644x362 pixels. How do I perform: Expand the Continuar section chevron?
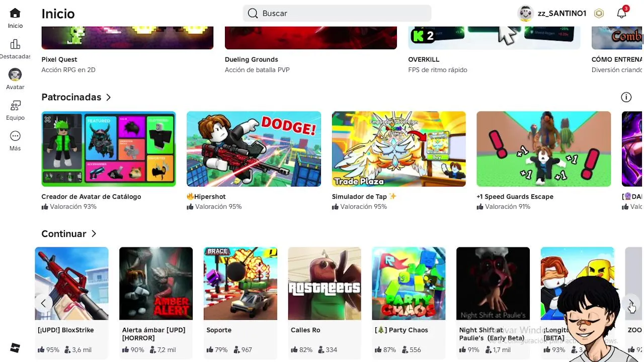point(94,234)
